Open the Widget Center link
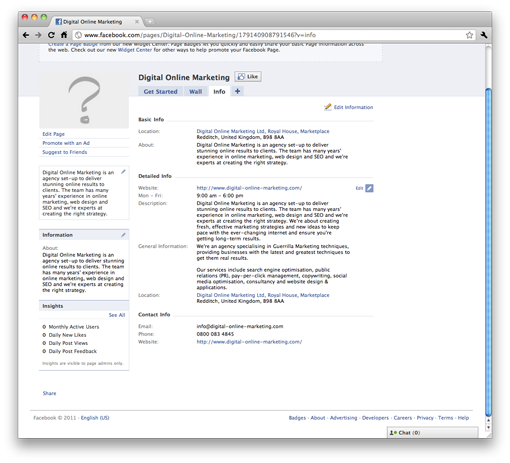This screenshot has width=510, height=463. (x=135, y=50)
